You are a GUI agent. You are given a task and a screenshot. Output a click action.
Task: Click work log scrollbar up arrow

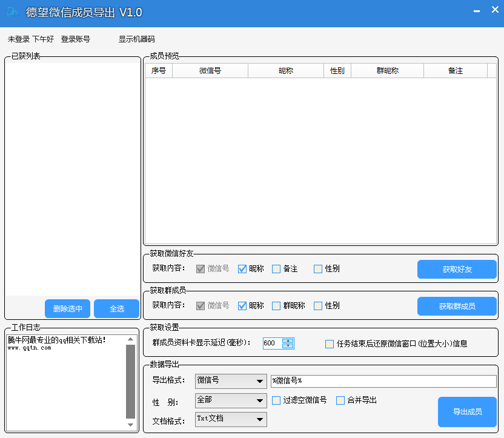coord(130,339)
